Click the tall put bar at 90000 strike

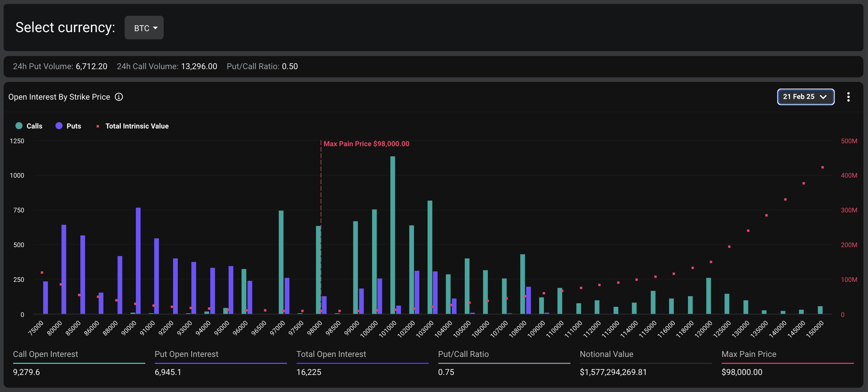(138, 261)
